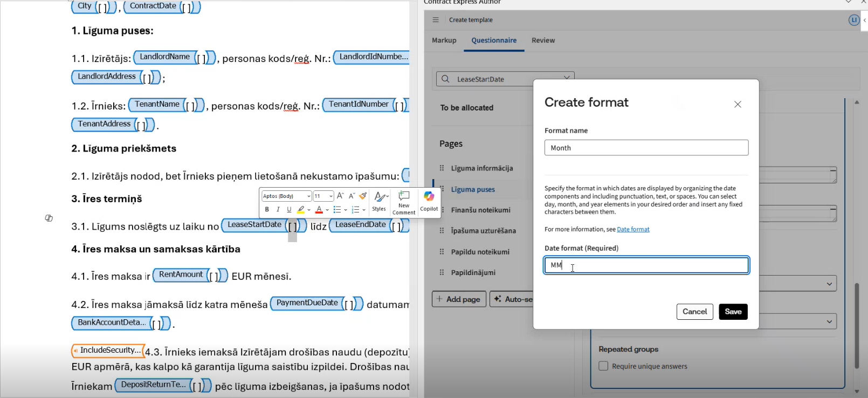868x398 pixels.
Task: Open the hamburger menu in Create template
Action: tap(436, 20)
